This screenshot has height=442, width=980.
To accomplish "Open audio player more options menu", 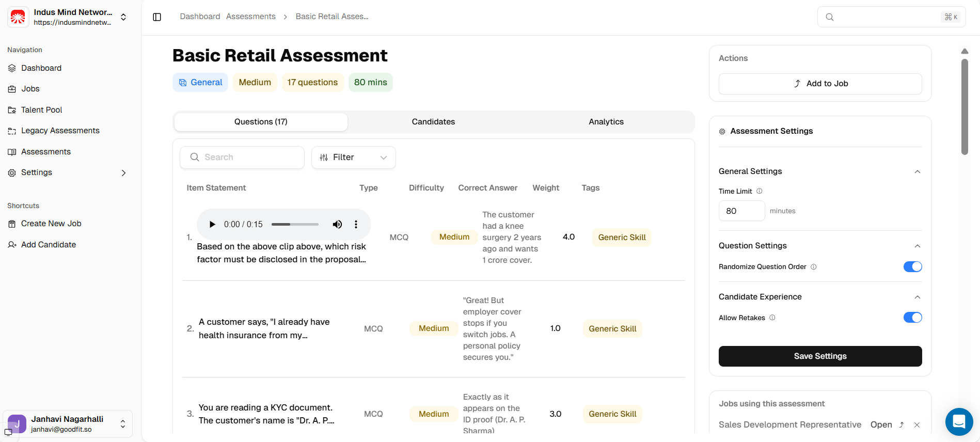I will click(356, 225).
